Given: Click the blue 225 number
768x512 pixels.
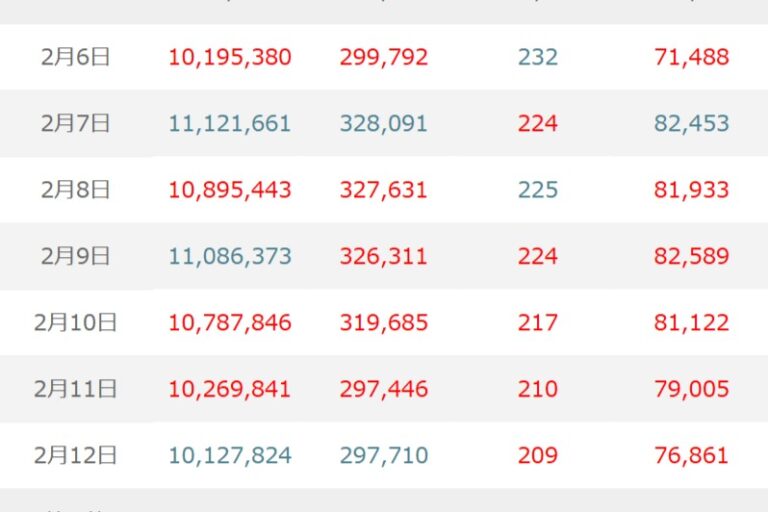Looking at the screenshot, I should [538, 190].
